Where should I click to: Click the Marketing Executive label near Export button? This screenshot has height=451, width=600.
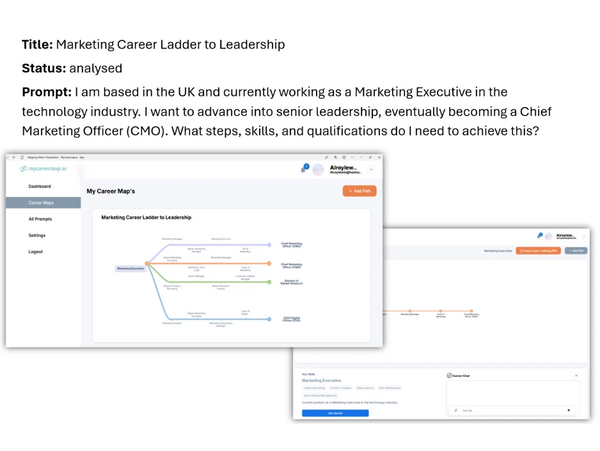coord(498,251)
